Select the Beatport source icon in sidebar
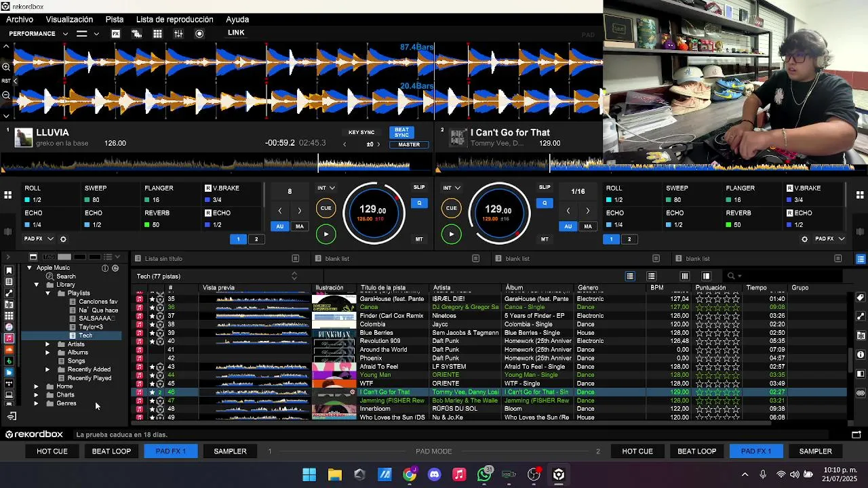 9,361
